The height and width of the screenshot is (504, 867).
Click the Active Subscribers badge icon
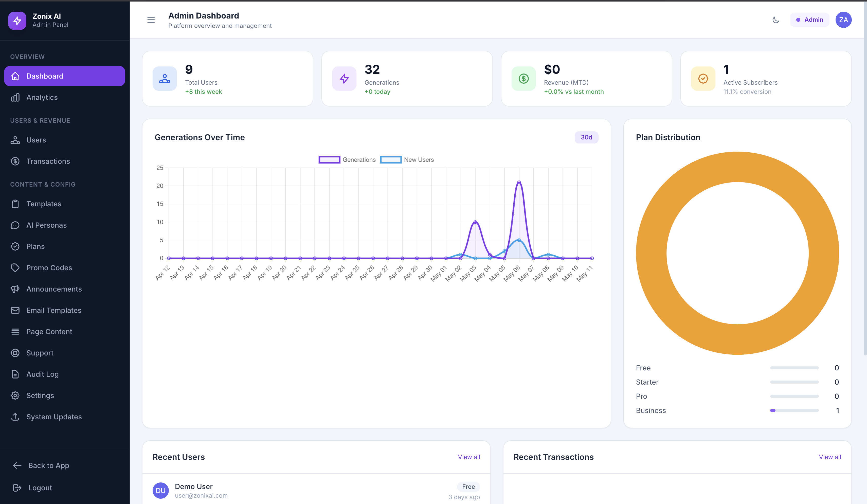(703, 78)
